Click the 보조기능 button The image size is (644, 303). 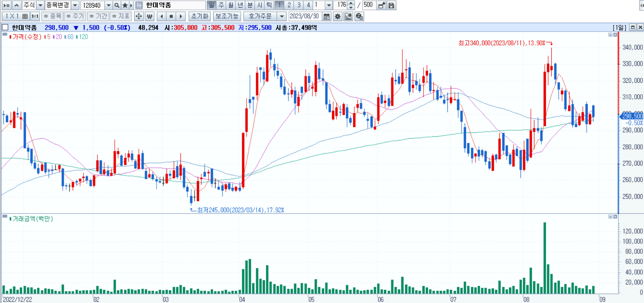click(x=227, y=16)
